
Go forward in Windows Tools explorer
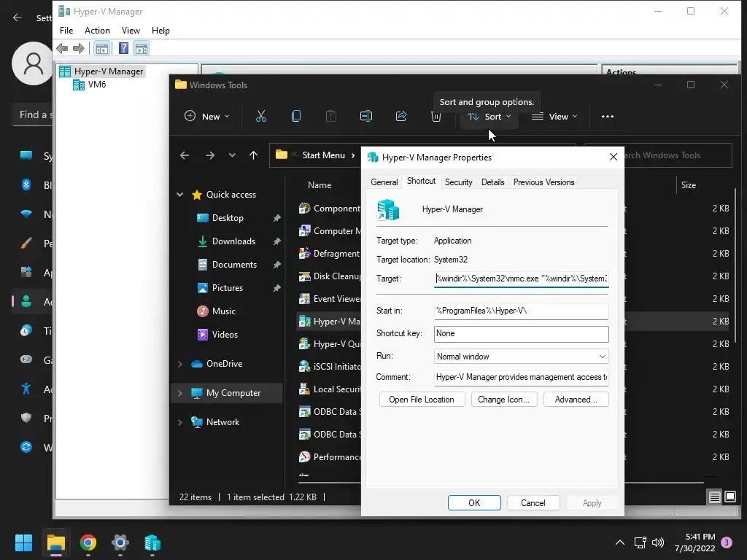pyautogui.click(x=209, y=155)
